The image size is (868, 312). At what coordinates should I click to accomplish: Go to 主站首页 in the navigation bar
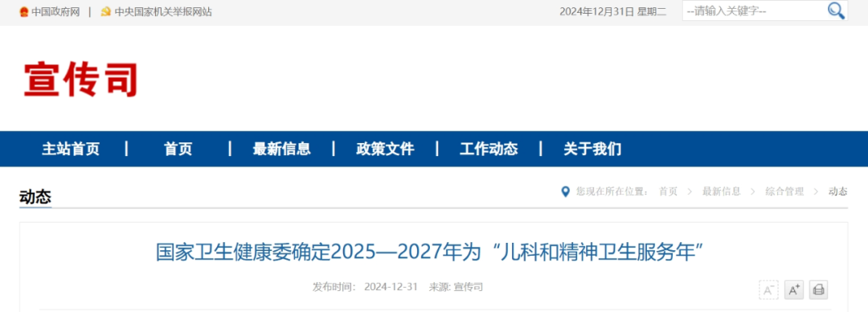(71, 149)
